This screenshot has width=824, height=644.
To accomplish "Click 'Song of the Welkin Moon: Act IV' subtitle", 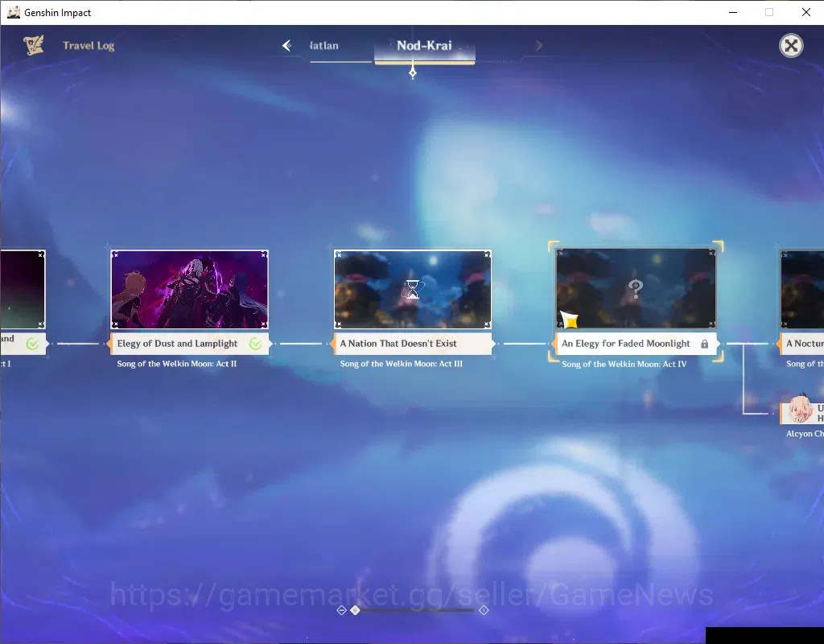I will pyautogui.click(x=624, y=364).
